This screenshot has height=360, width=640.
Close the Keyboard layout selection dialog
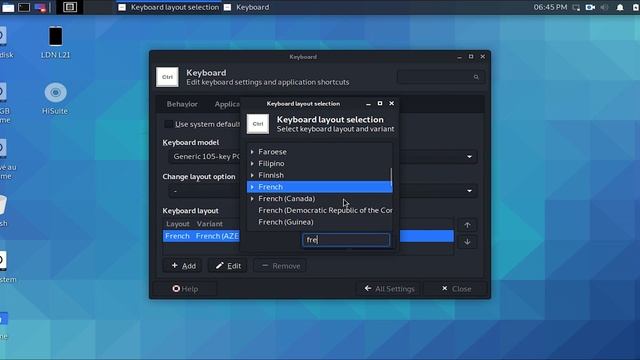tap(391, 103)
